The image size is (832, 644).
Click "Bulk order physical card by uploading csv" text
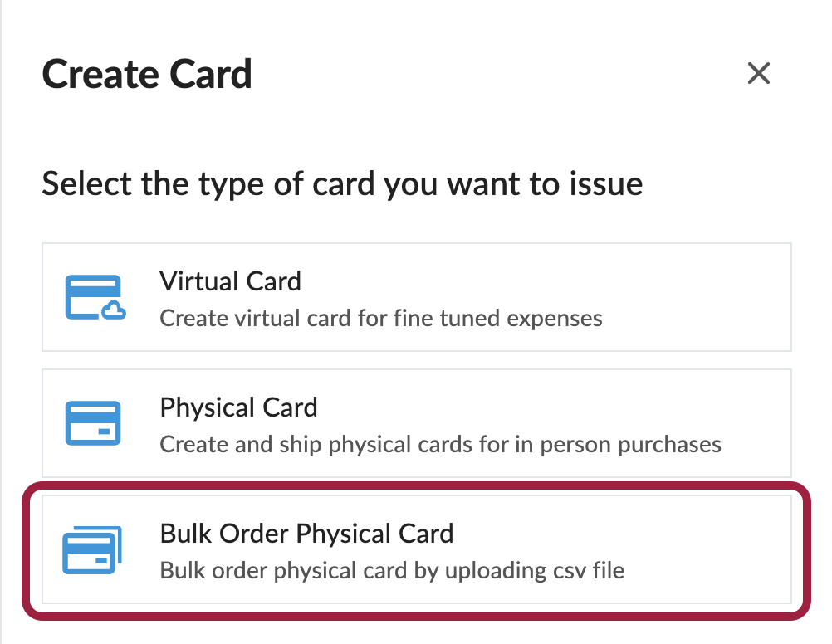click(391, 570)
